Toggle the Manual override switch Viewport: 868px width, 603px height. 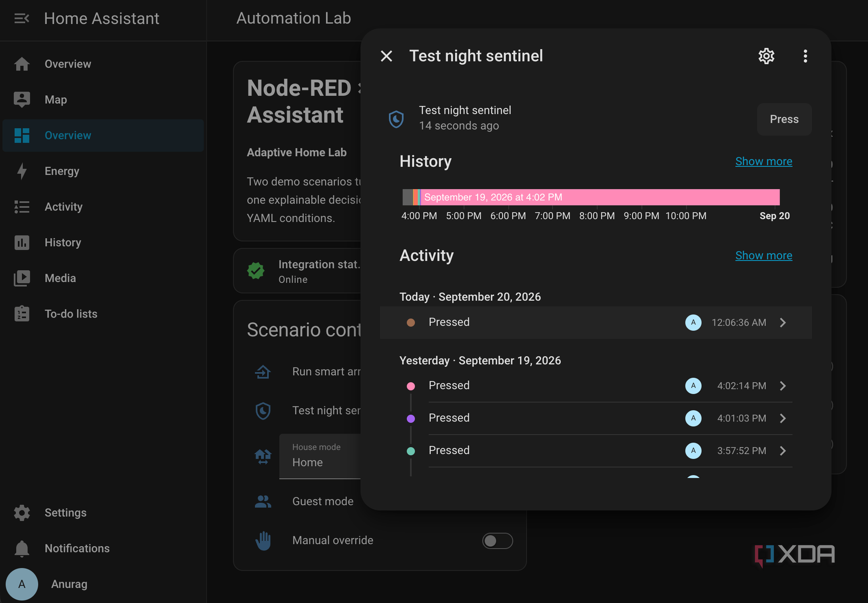pyautogui.click(x=497, y=541)
